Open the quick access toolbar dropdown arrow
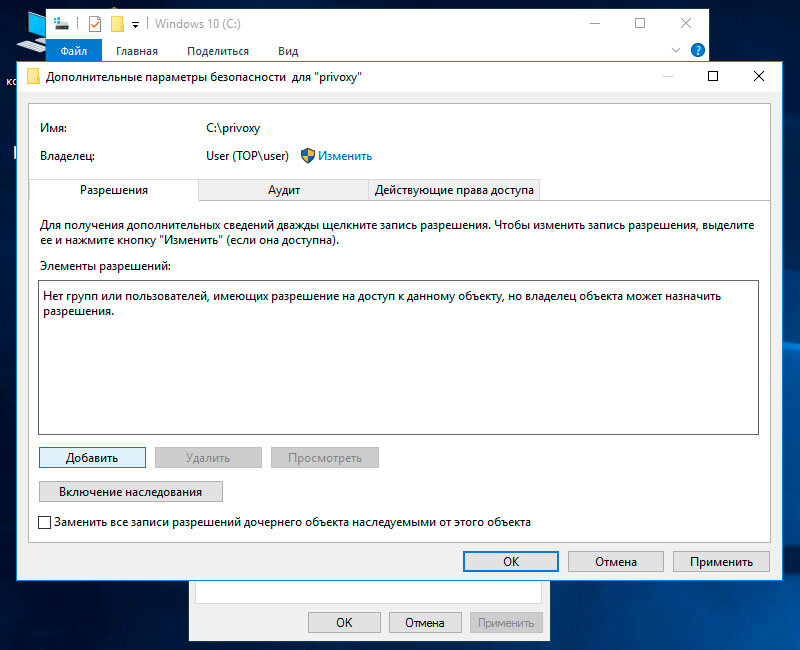Viewport: 800px width, 650px height. 135,24
